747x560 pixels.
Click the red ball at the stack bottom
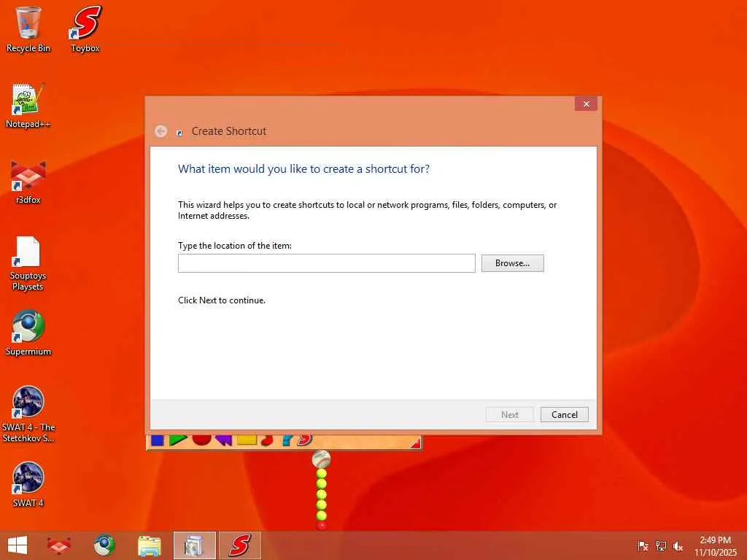(322, 525)
